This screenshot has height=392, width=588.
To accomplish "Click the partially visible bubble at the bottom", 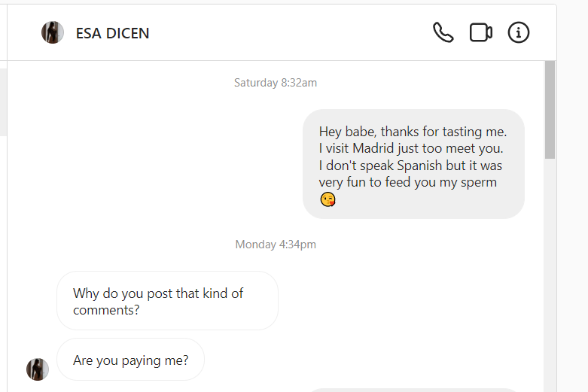I will coord(413,390).
